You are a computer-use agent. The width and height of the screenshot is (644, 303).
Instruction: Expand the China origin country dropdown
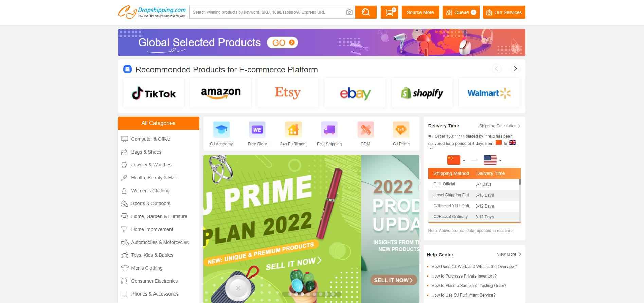[x=456, y=160]
